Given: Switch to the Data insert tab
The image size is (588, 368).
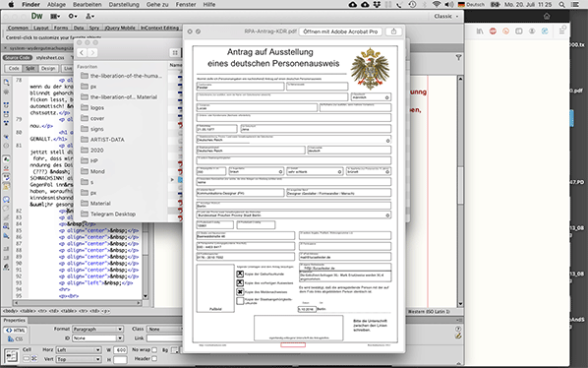Looking at the screenshot, I should click(79, 28).
